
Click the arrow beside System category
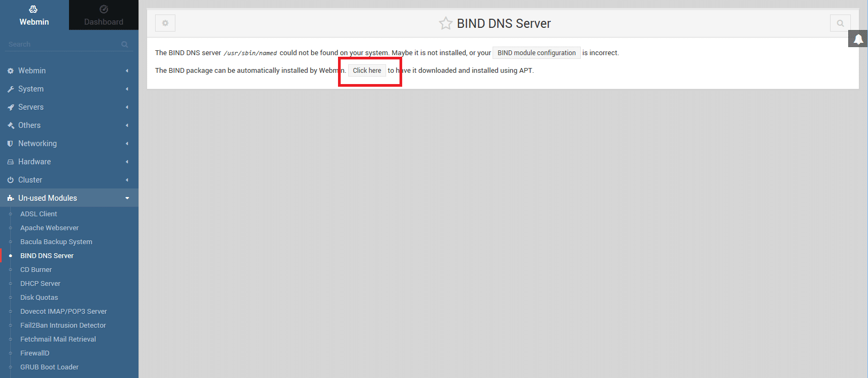[127, 89]
